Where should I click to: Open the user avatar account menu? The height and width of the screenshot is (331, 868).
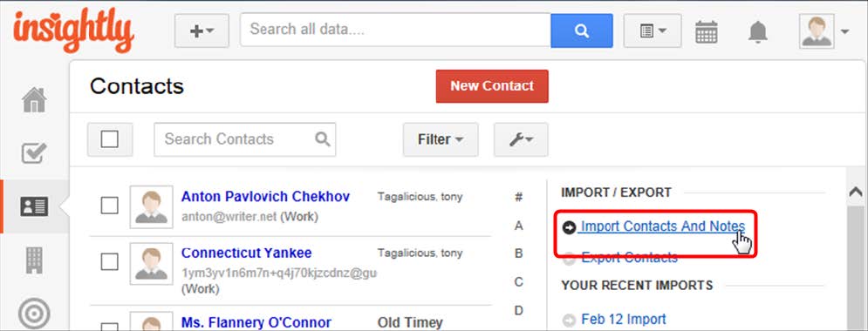tap(824, 31)
